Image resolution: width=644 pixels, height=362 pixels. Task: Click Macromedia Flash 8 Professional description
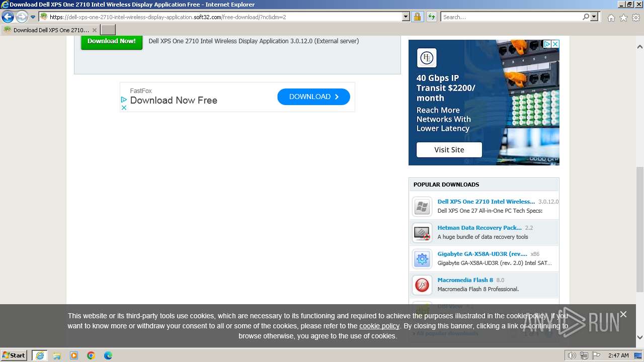click(x=478, y=289)
